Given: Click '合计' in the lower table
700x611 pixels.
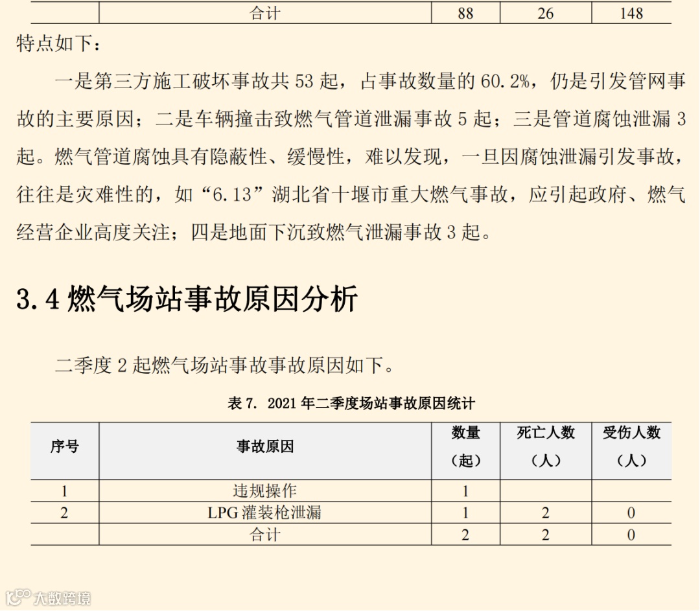Looking at the screenshot, I should tap(264, 535).
